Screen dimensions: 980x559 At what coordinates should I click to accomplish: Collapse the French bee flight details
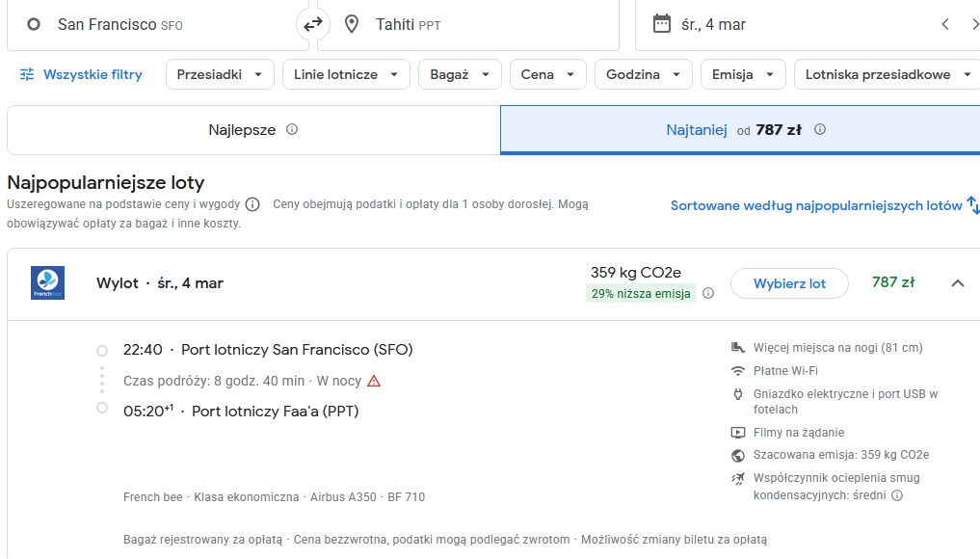tap(958, 283)
